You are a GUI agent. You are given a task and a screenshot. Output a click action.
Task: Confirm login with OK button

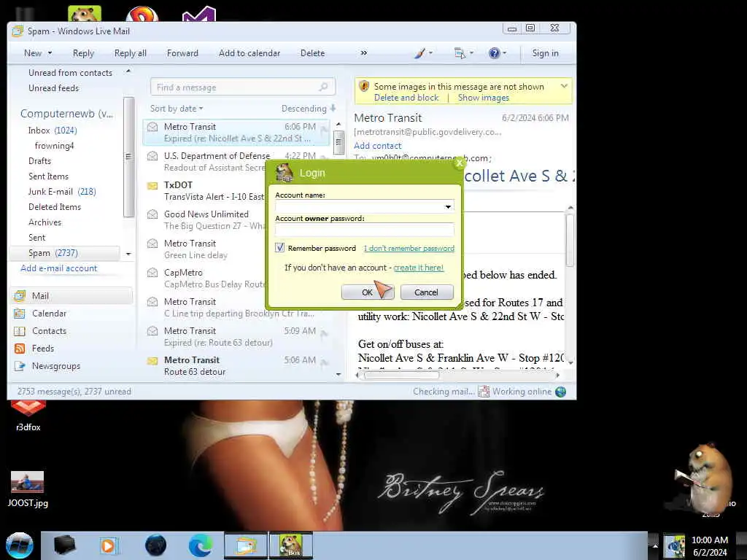(368, 292)
